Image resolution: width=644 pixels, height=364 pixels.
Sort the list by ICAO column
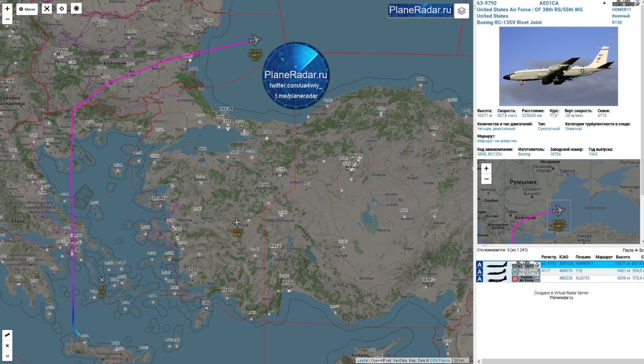tap(564, 257)
